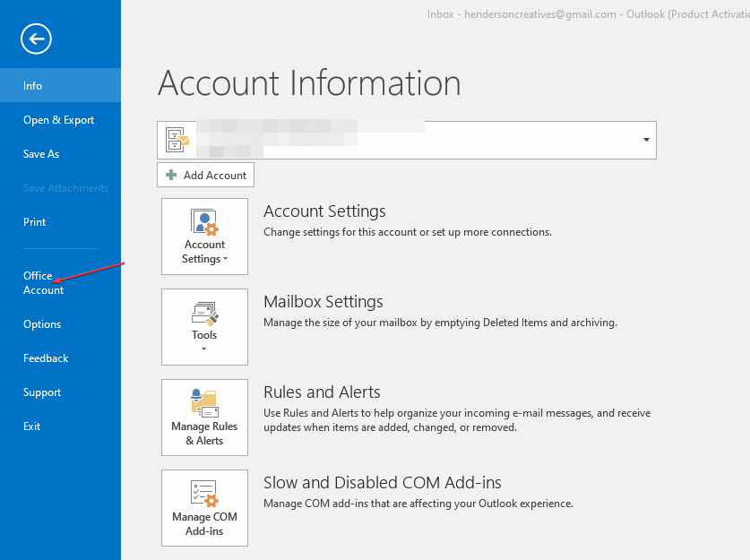Image resolution: width=750 pixels, height=560 pixels.
Task: Click the Manage Rules & Alerts label
Action: point(204,434)
